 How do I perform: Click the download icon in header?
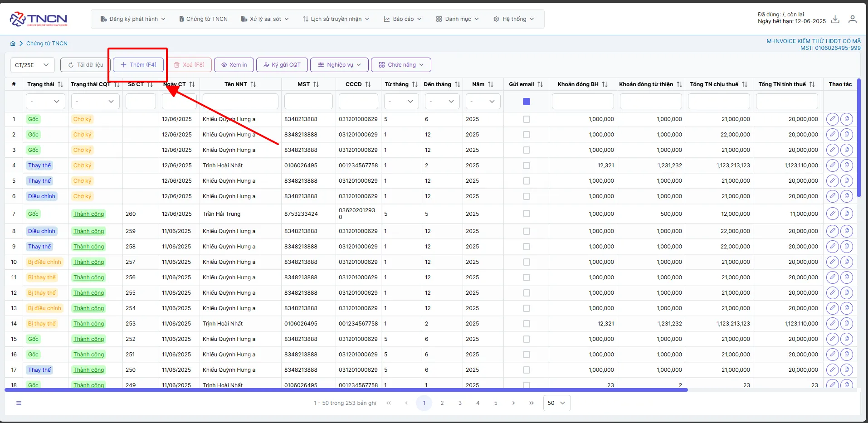tap(835, 19)
